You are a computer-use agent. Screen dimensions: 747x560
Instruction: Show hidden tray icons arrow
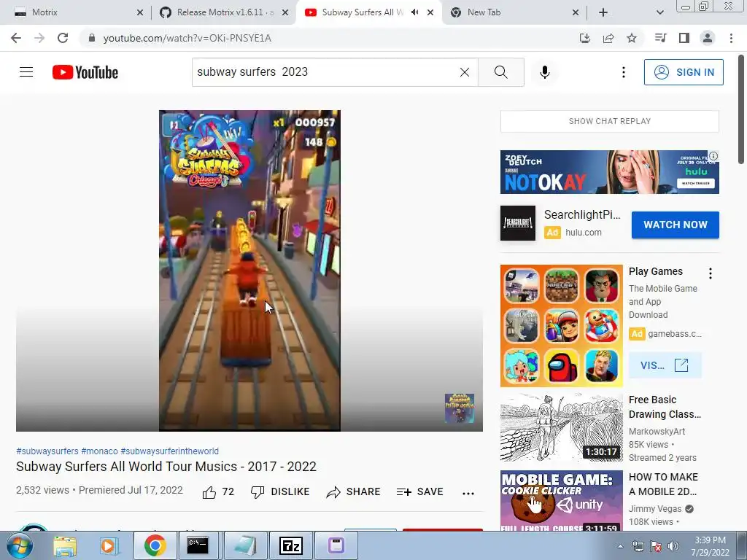click(x=620, y=546)
